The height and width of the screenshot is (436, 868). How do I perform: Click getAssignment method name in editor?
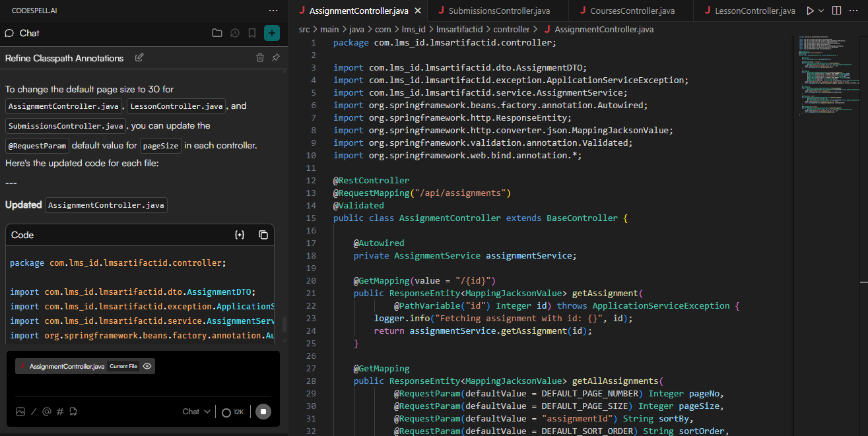[605, 294]
